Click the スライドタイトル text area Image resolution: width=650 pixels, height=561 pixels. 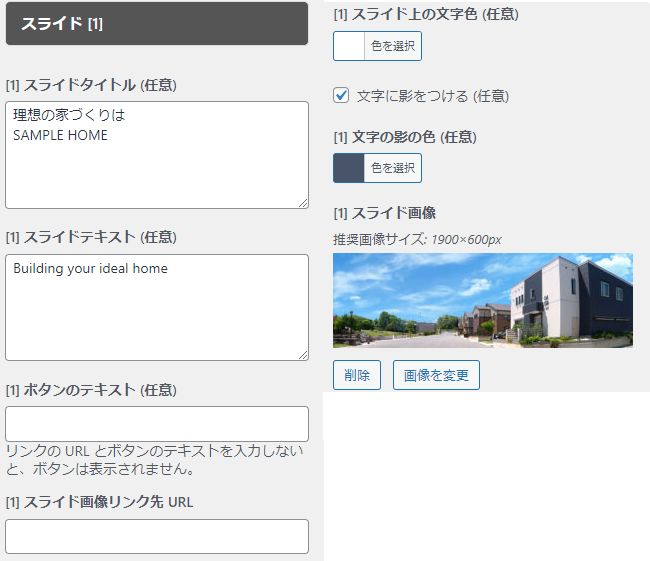[x=157, y=155]
